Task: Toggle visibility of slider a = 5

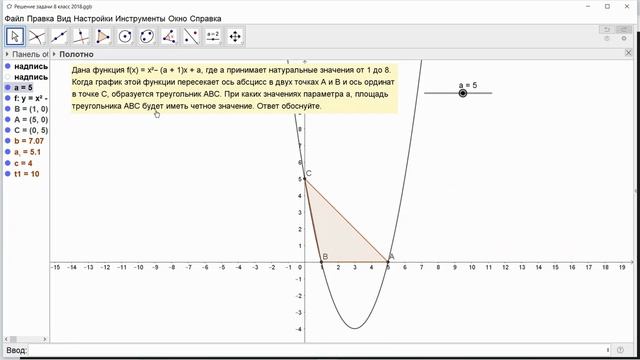Action: pos(8,87)
